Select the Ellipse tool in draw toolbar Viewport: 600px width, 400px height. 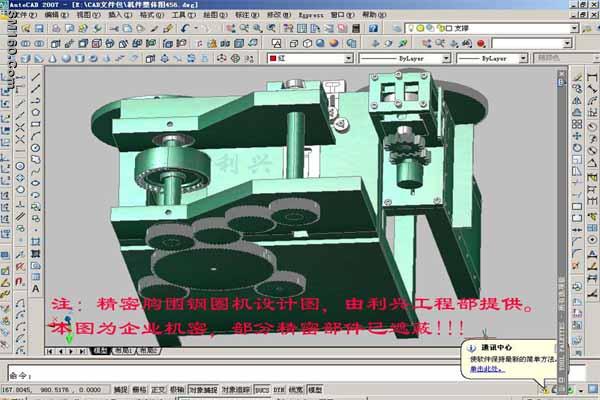coord(36,183)
